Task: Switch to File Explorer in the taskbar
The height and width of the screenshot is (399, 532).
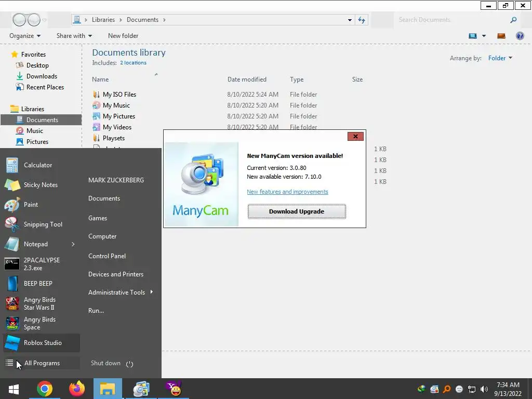Action: point(108,389)
